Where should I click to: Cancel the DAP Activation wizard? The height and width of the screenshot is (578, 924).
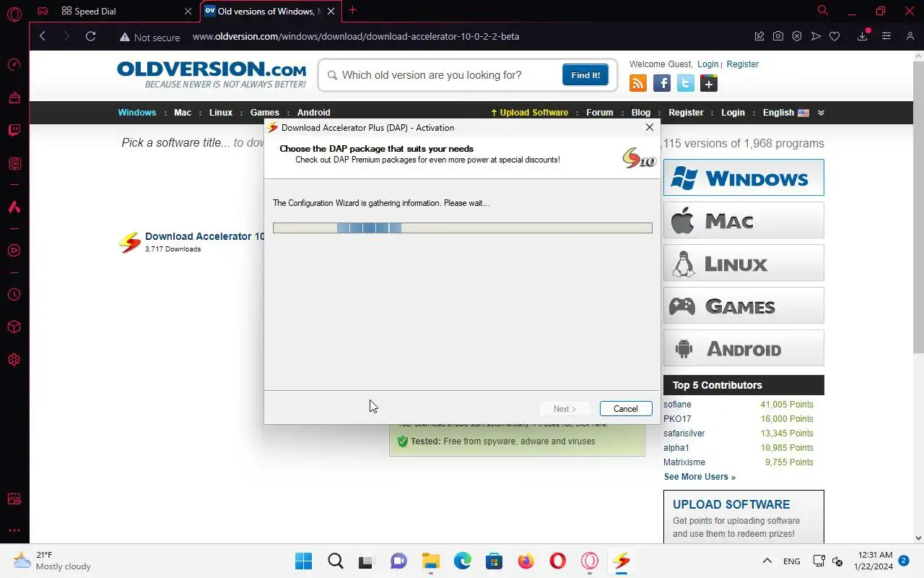(x=626, y=409)
